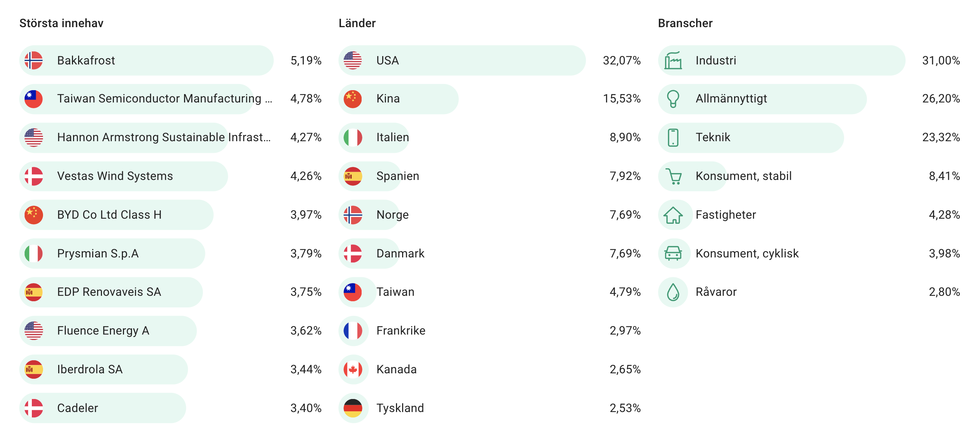The image size is (980, 441).
Task: Click the Största innehav heading
Action: (61, 23)
